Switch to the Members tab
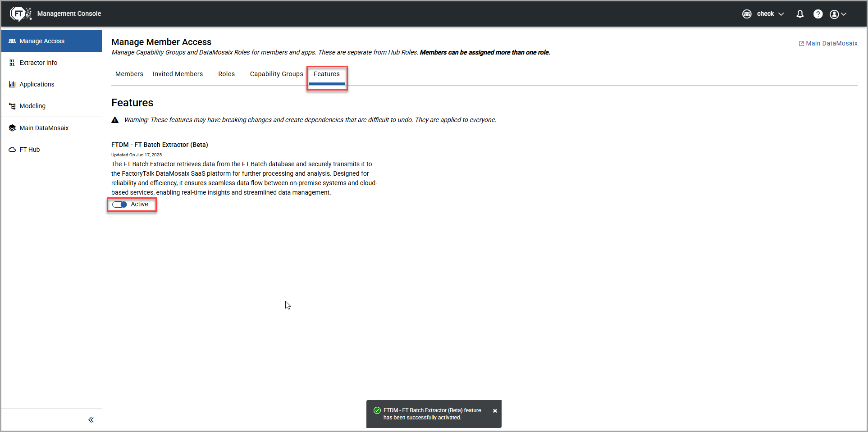Image resolution: width=868 pixels, height=432 pixels. tap(129, 74)
